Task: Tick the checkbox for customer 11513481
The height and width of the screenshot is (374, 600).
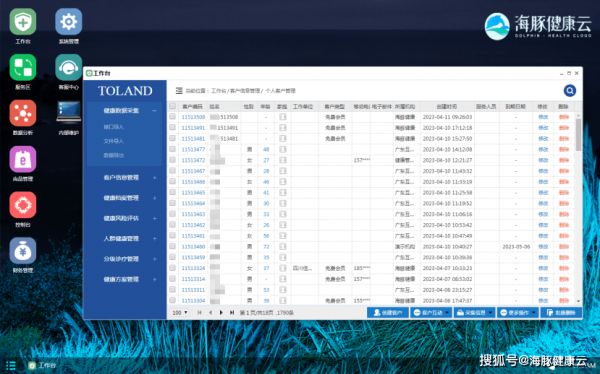Action: click(x=172, y=138)
